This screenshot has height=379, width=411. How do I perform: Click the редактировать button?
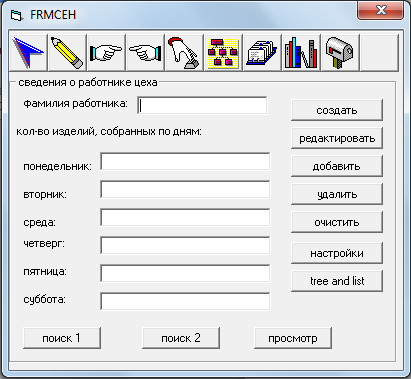337,138
